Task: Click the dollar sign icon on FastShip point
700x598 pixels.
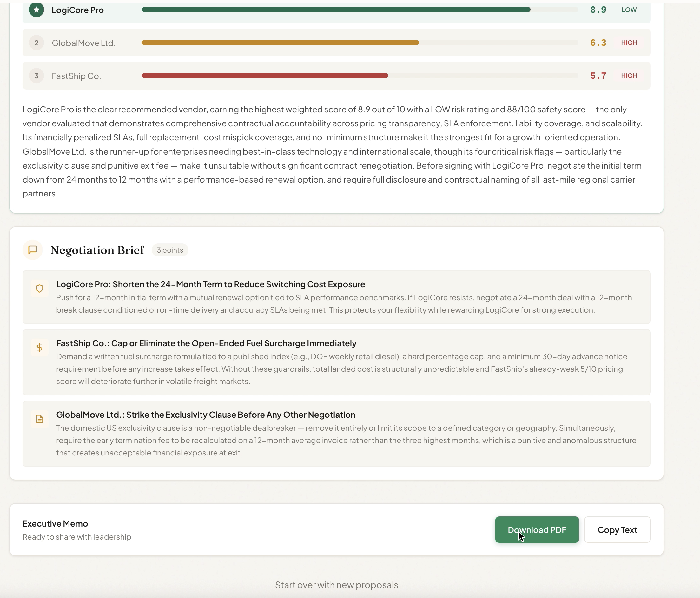Action: coord(40,348)
